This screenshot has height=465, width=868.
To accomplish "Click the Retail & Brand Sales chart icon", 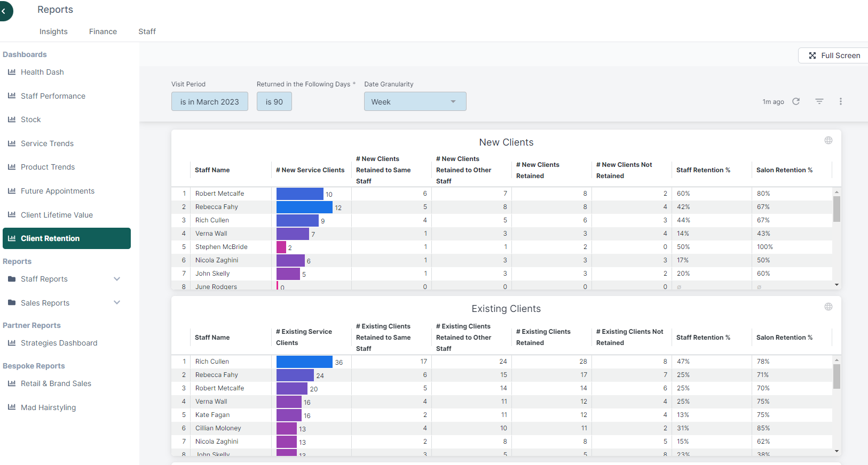I will coord(12,383).
